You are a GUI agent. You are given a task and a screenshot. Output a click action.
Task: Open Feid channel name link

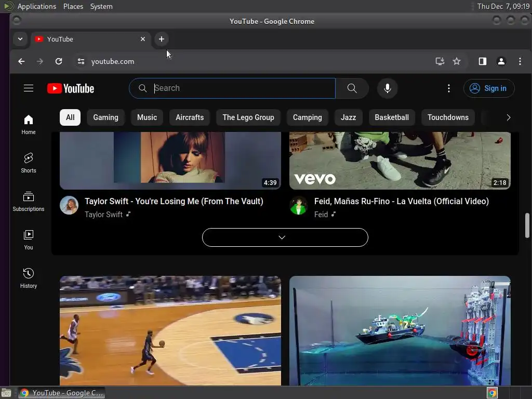coord(321,215)
